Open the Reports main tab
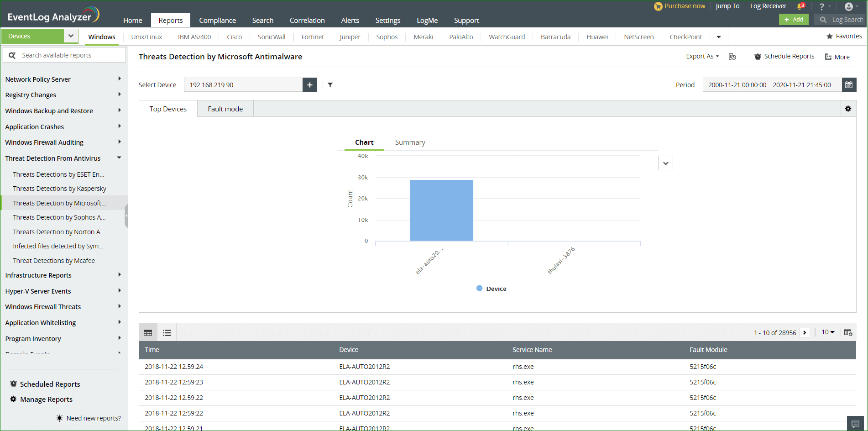This screenshot has height=431, width=868. (171, 20)
